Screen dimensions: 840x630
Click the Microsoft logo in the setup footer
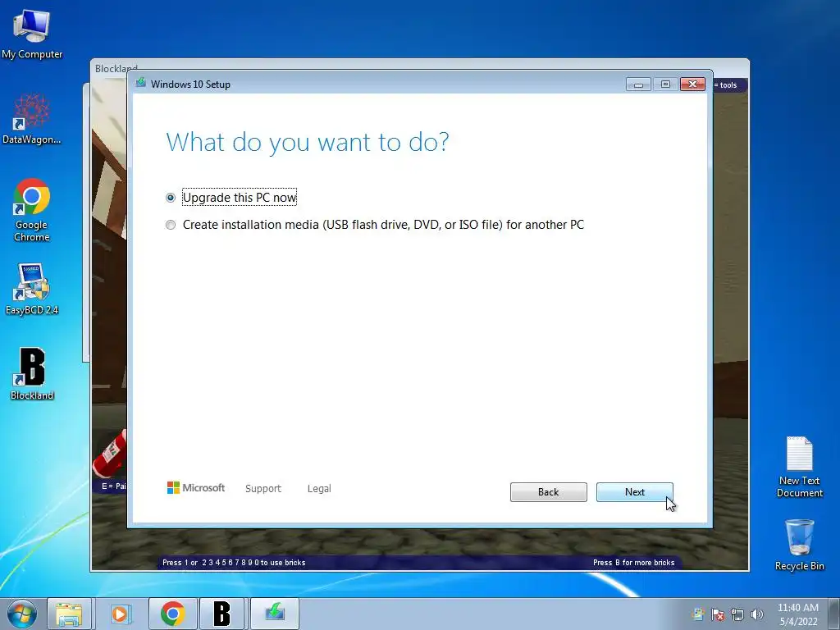pyautogui.click(x=196, y=487)
